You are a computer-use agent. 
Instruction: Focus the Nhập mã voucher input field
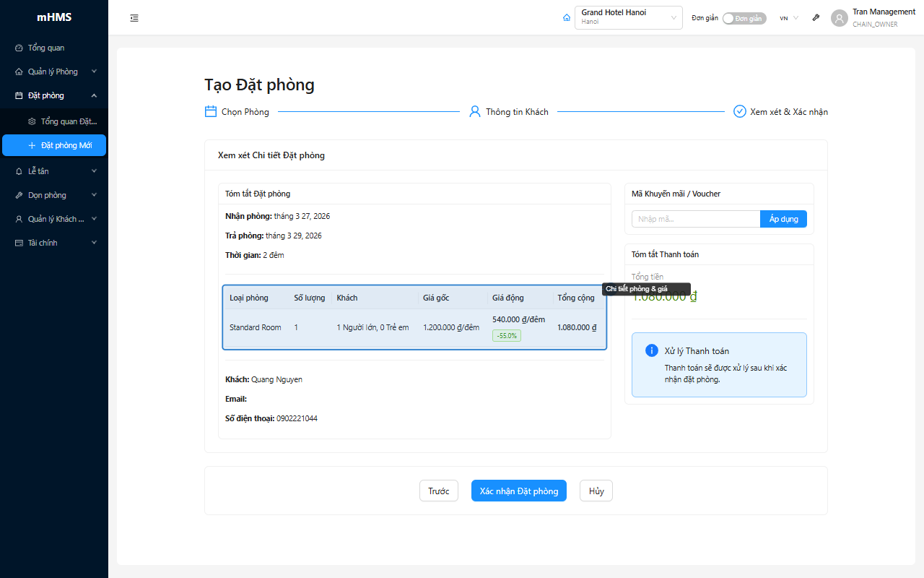(696, 219)
